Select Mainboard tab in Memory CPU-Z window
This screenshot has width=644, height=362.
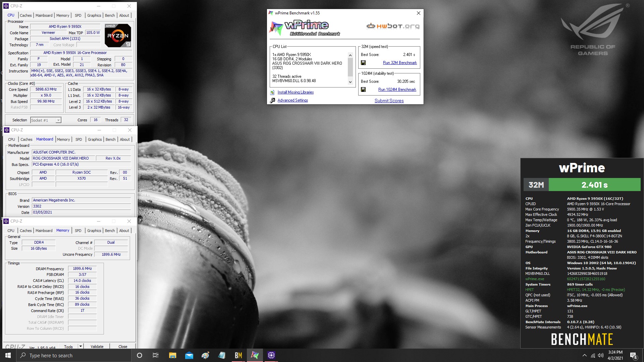[44, 231]
